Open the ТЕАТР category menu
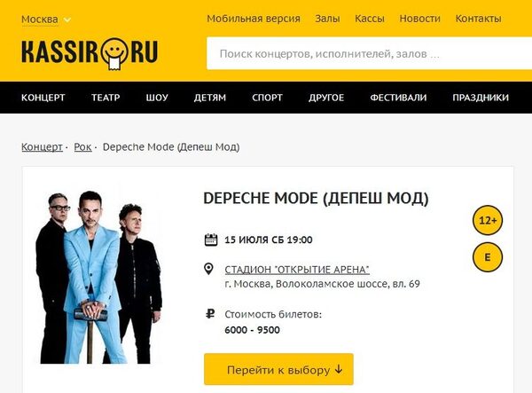The height and width of the screenshot is (393, 532). [x=106, y=98]
